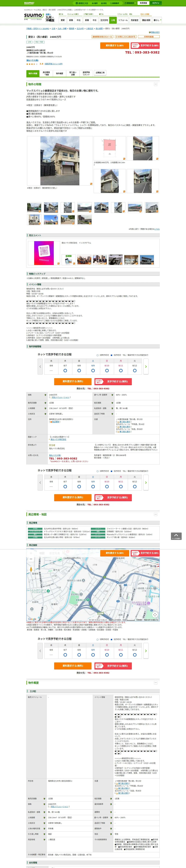This screenshot has width=186, height=868.
Task: Click the help icon beside 土地面積 in 物件詳細情報
Action: point(45,408)
